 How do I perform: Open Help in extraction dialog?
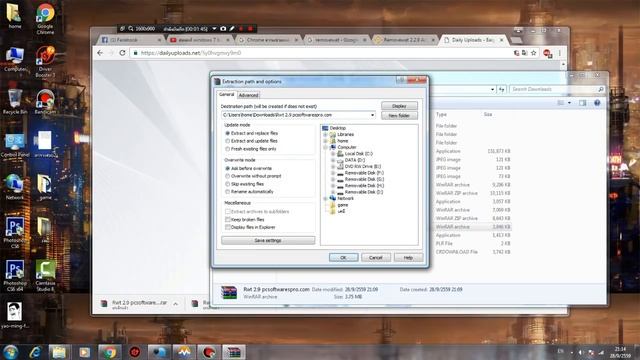(408, 258)
